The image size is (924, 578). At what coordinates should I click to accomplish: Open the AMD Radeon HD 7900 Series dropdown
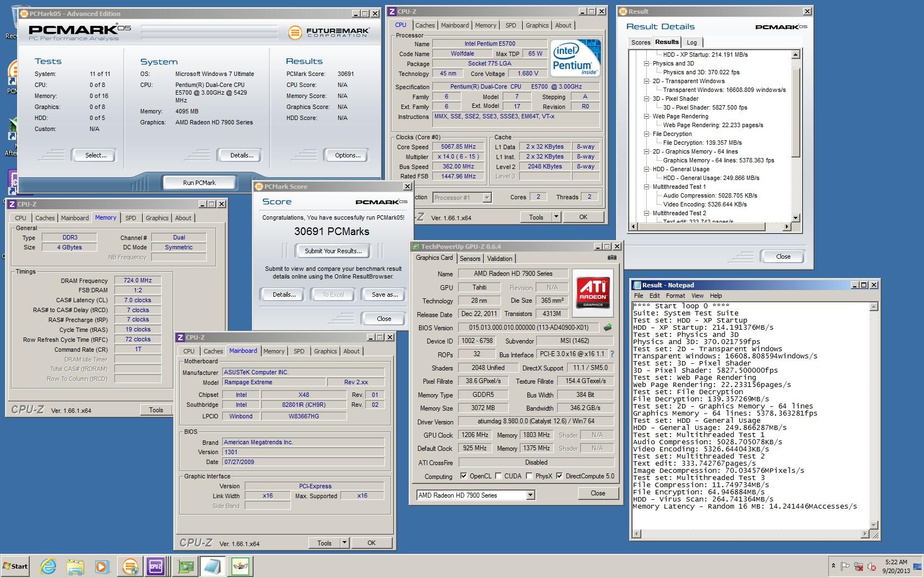[530, 495]
